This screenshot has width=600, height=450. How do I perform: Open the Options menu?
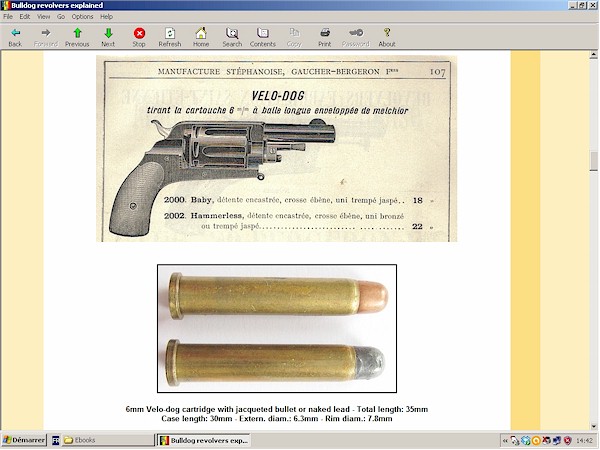click(82, 16)
